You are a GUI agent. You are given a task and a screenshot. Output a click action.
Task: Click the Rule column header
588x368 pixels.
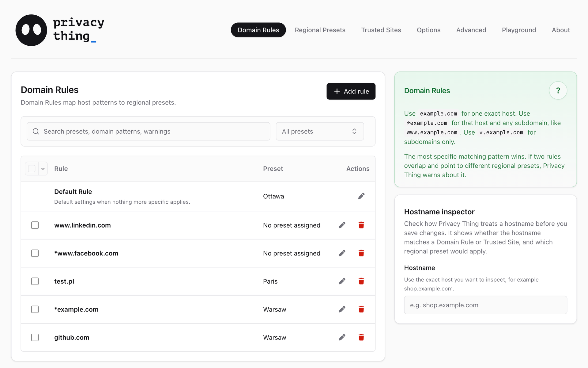[x=61, y=169]
